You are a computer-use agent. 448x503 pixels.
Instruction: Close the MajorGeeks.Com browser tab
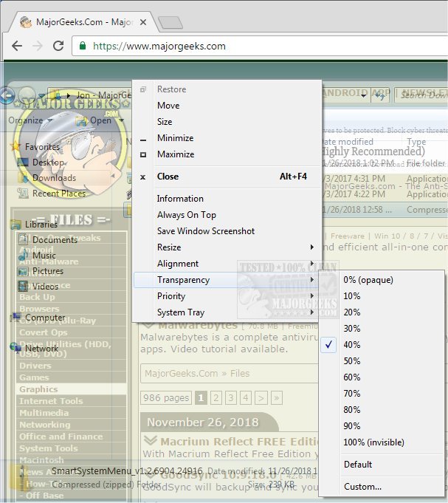click(x=143, y=22)
